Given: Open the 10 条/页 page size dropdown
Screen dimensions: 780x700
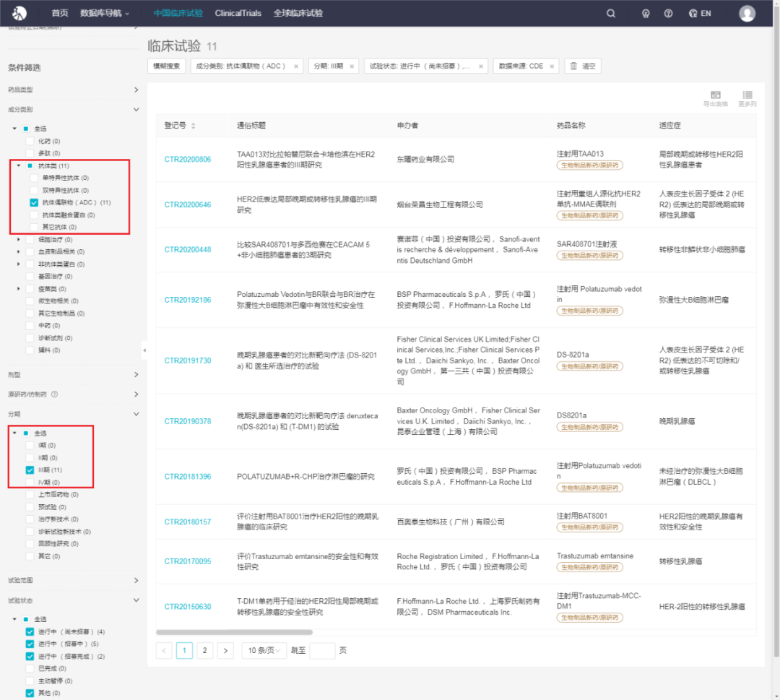Looking at the screenshot, I should [264, 650].
